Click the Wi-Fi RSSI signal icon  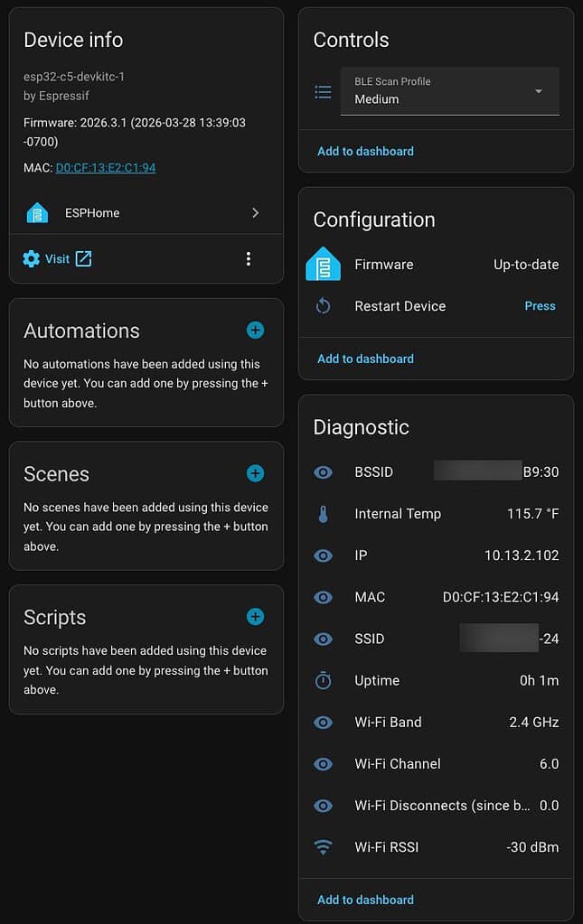[x=323, y=847]
